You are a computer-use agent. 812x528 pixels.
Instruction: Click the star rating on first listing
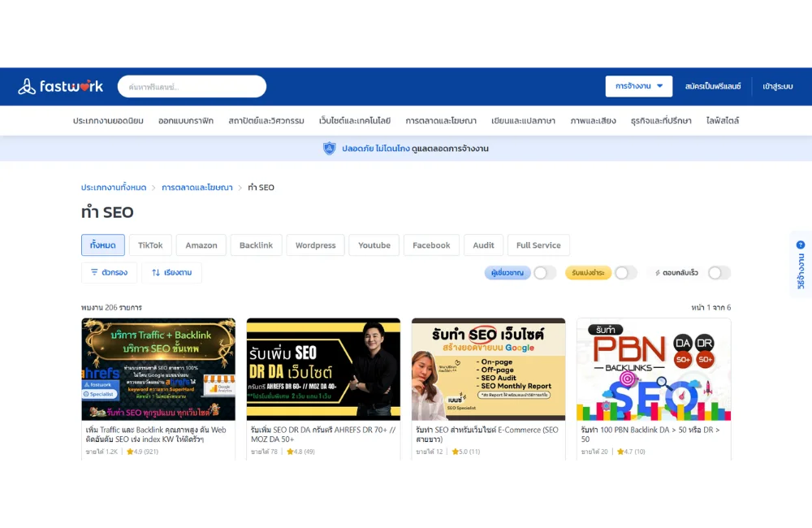pyautogui.click(x=130, y=452)
